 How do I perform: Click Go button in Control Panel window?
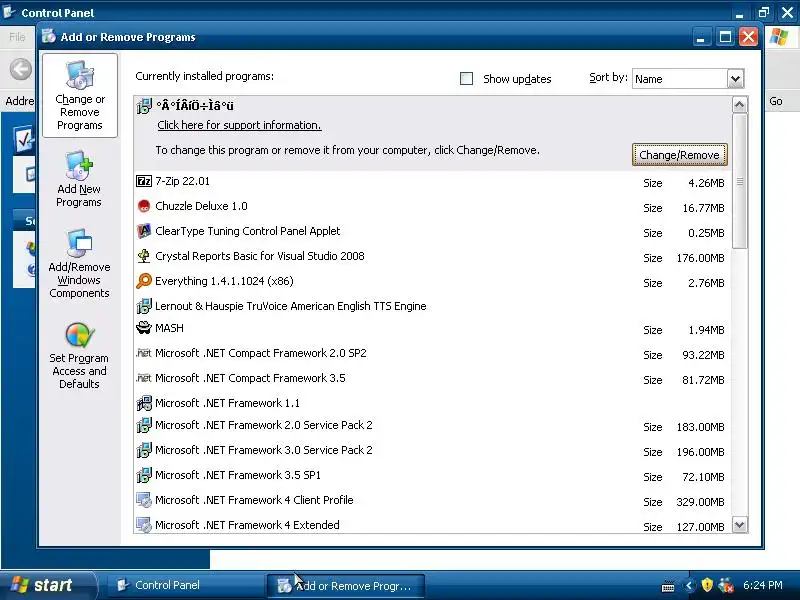[x=776, y=101]
